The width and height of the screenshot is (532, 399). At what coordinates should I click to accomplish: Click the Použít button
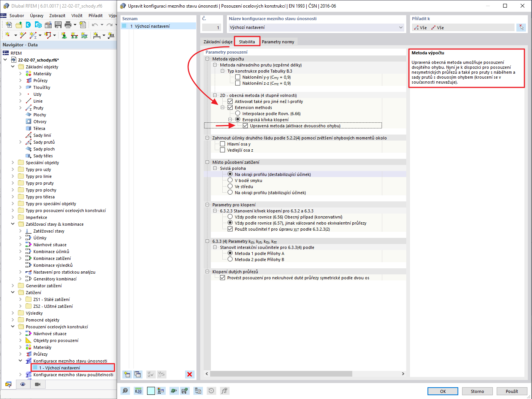[x=512, y=391]
